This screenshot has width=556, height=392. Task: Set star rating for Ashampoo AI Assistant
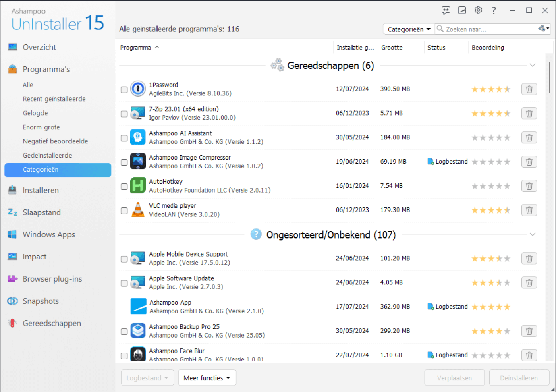click(491, 138)
